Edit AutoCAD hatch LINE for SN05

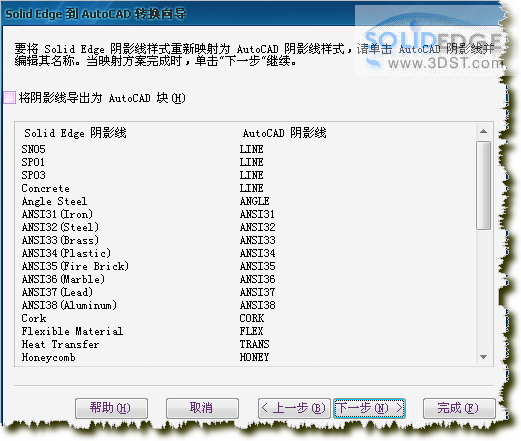(x=252, y=149)
